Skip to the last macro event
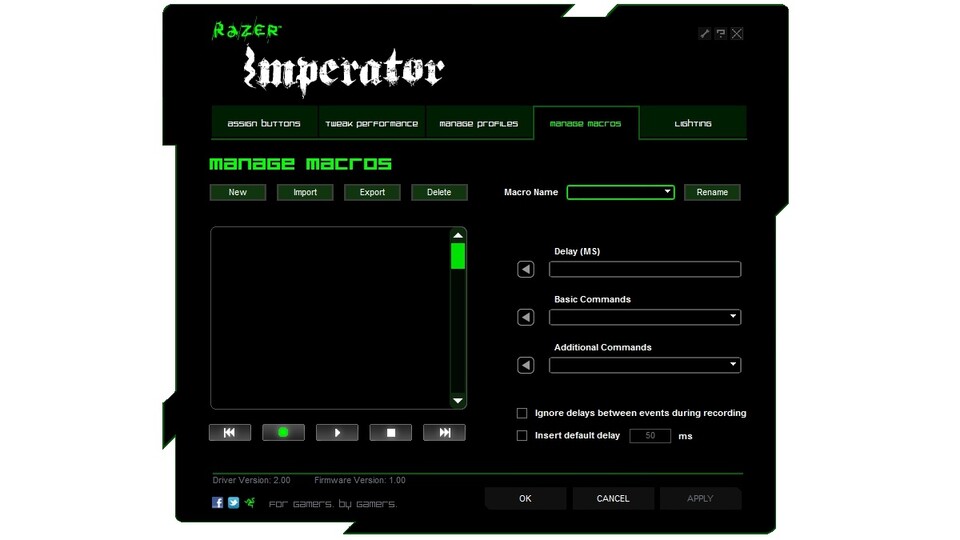 pos(444,433)
